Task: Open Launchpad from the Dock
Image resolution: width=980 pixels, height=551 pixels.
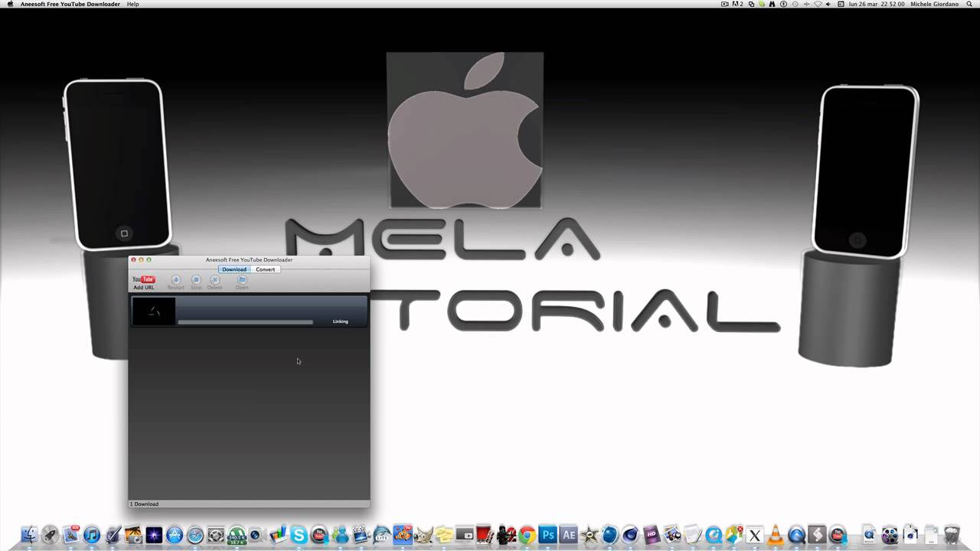Action: [x=50, y=534]
